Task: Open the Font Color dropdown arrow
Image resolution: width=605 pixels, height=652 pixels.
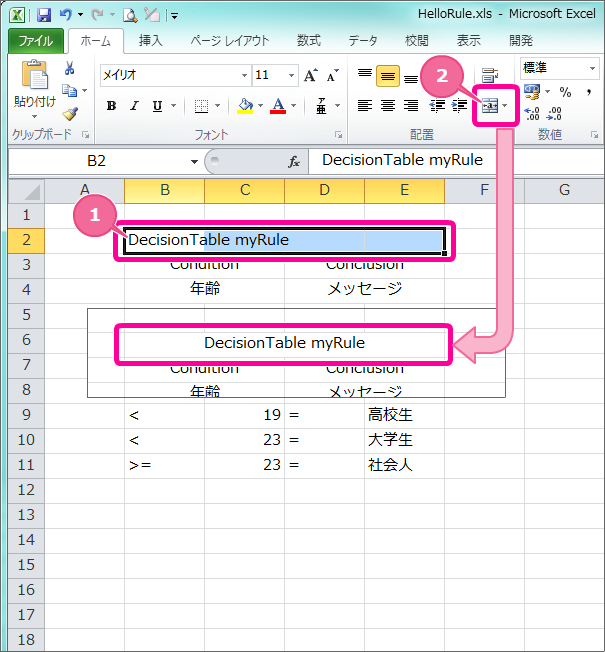Action: click(x=294, y=106)
